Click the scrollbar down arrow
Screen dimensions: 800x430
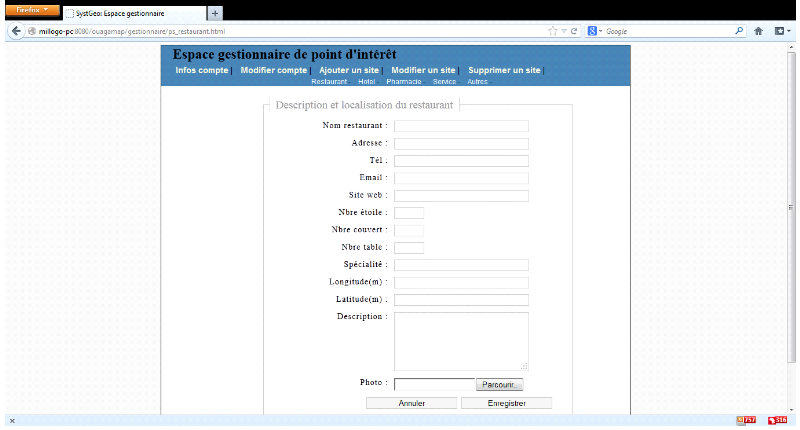click(791, 410)
